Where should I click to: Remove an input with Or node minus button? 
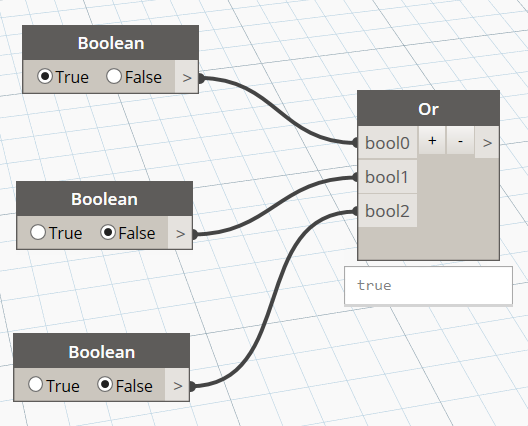tap(460, 140)
